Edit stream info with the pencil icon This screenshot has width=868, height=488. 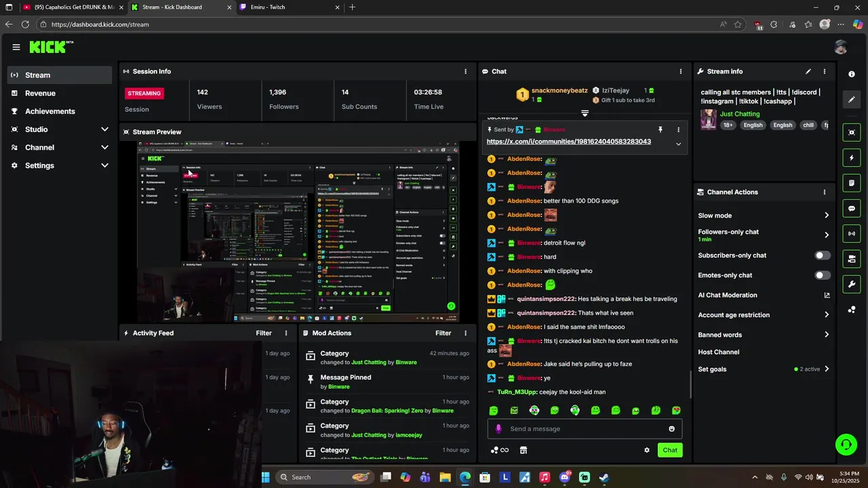[808, 71]
